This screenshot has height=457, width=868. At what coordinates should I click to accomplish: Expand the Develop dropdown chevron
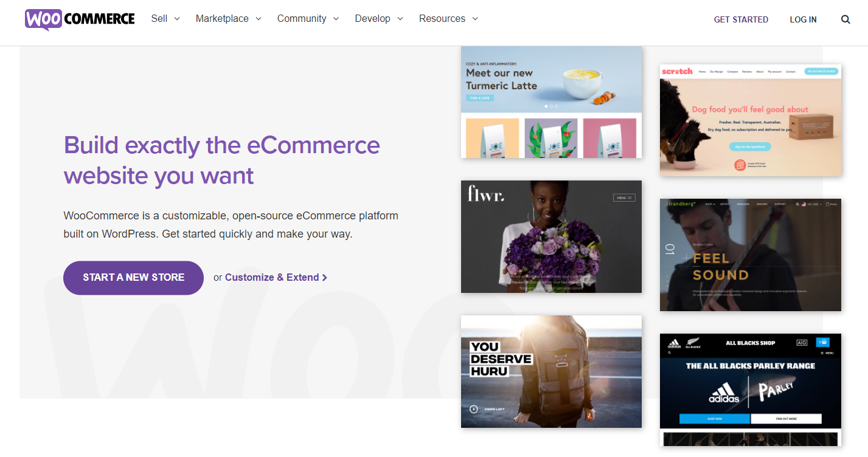coord(400,19)
